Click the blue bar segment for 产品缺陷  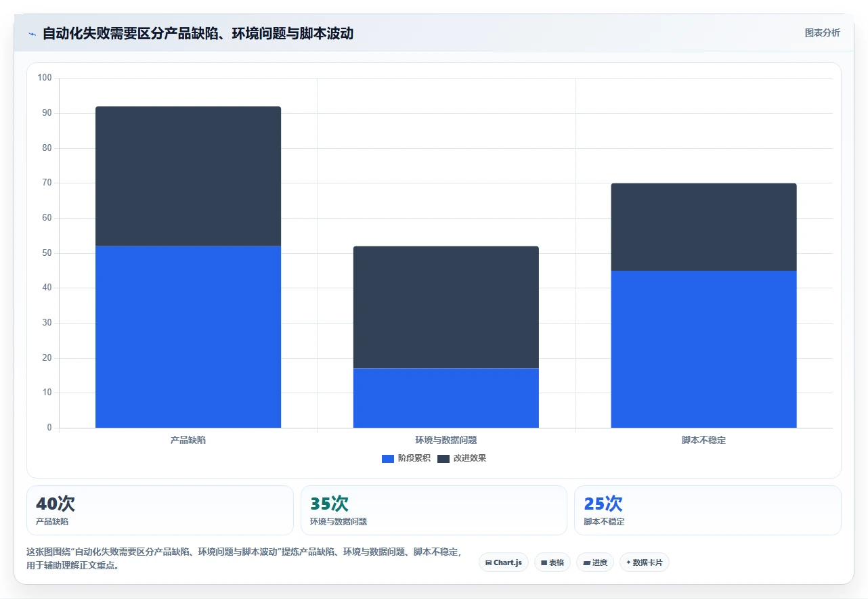click(188, 336)
